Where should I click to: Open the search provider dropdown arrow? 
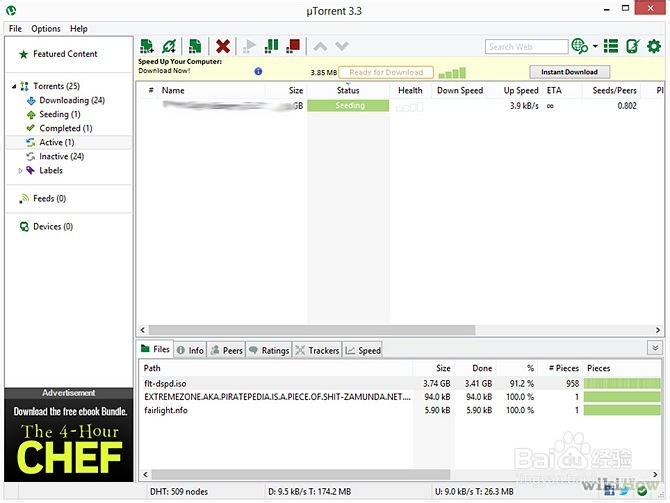click(595, 46)
